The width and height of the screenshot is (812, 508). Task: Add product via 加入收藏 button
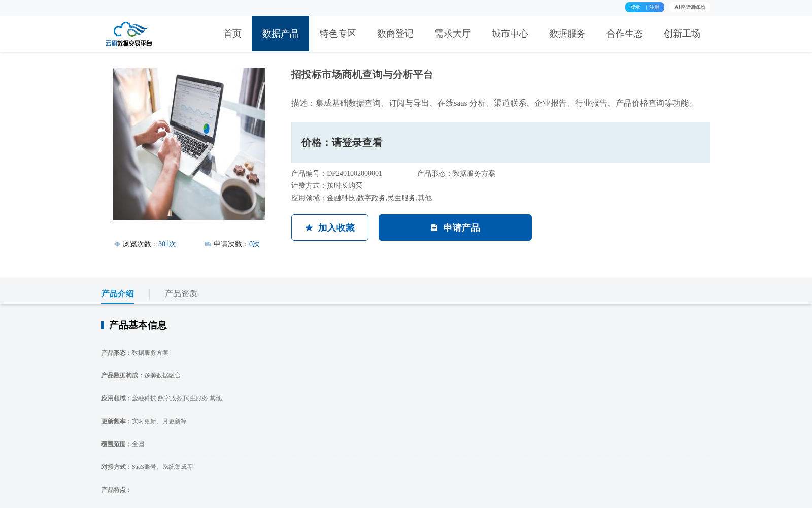[330, 228]
